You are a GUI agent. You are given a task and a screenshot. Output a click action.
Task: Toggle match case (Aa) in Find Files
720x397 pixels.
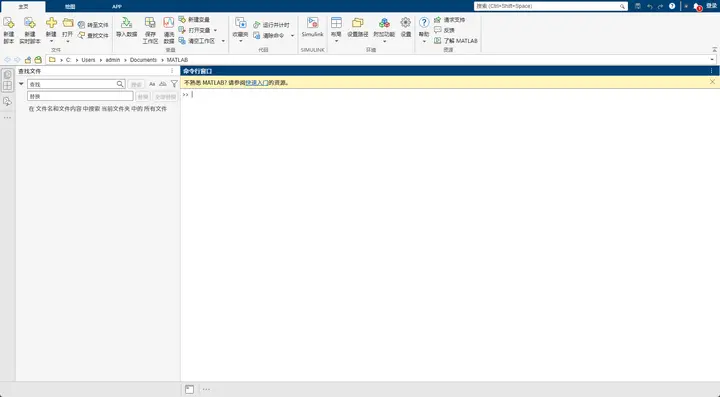click(152, 84)
